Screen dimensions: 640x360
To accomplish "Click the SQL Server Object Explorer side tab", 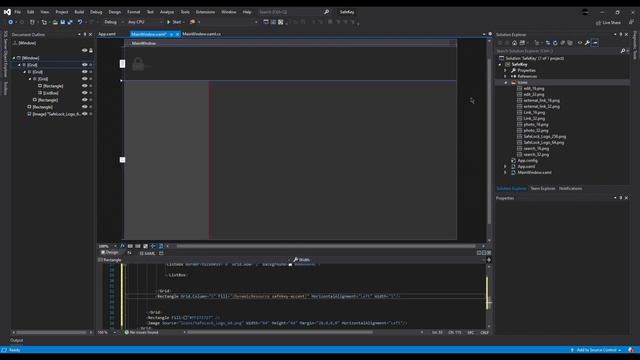I will click(5, 54).
